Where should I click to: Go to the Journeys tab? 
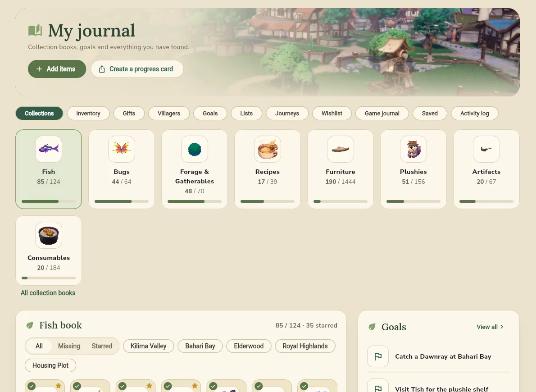point(287,113)
